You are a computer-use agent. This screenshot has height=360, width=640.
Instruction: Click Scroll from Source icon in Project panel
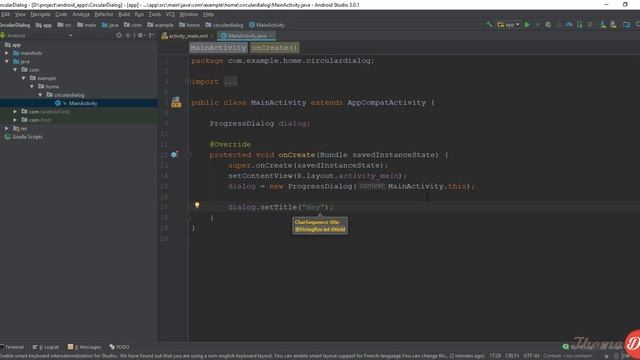119,36
